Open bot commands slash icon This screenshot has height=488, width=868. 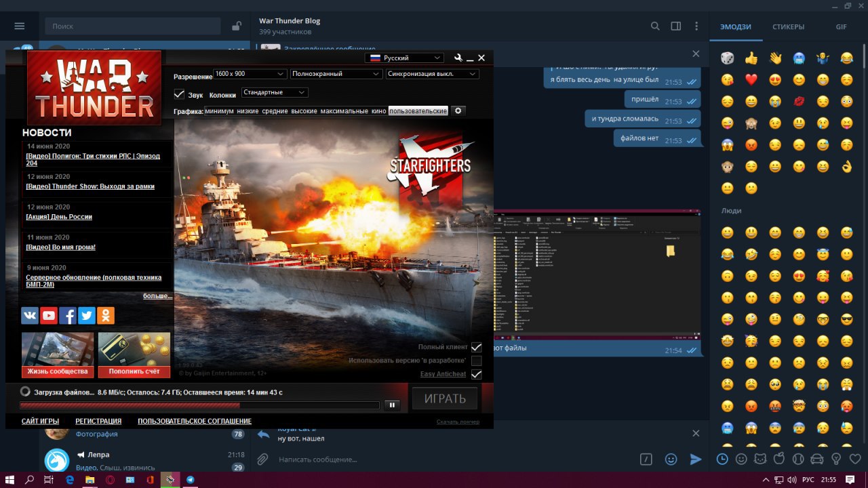pos(646,460)
